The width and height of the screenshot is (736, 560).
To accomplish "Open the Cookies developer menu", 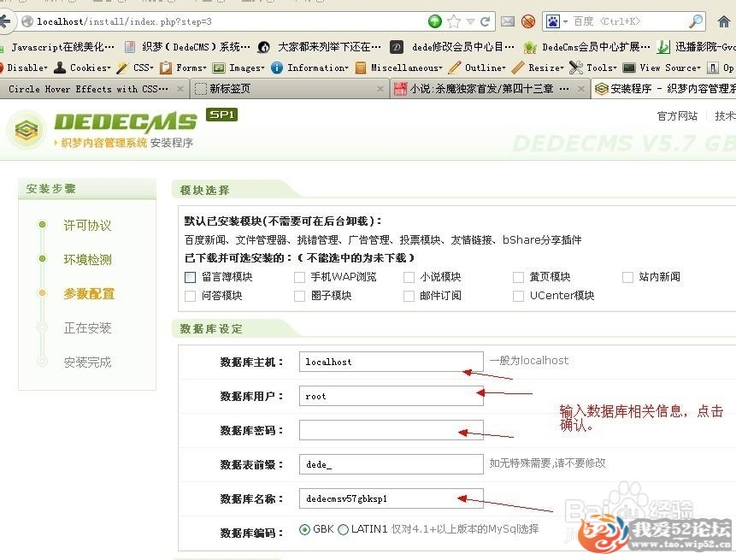I will 83,68.
